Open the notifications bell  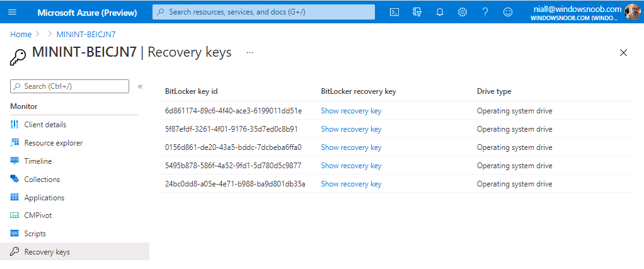point(440,12)
